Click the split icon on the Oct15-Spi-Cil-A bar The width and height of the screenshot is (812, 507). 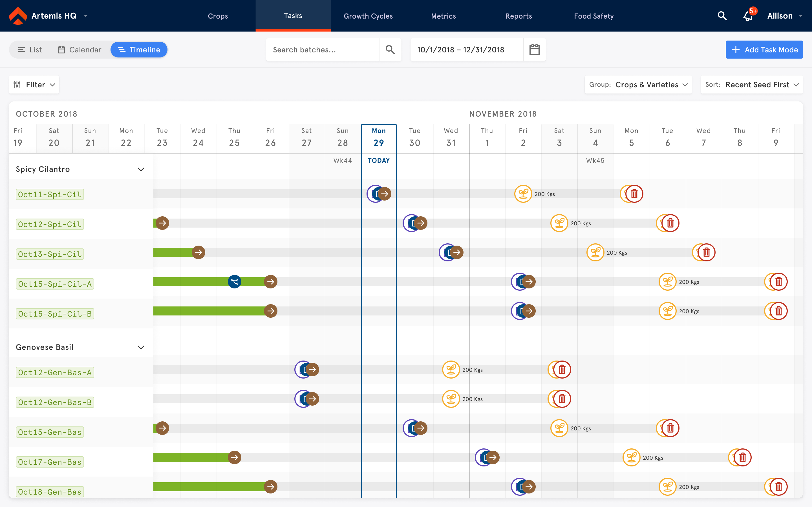click(x=234, y=282)
